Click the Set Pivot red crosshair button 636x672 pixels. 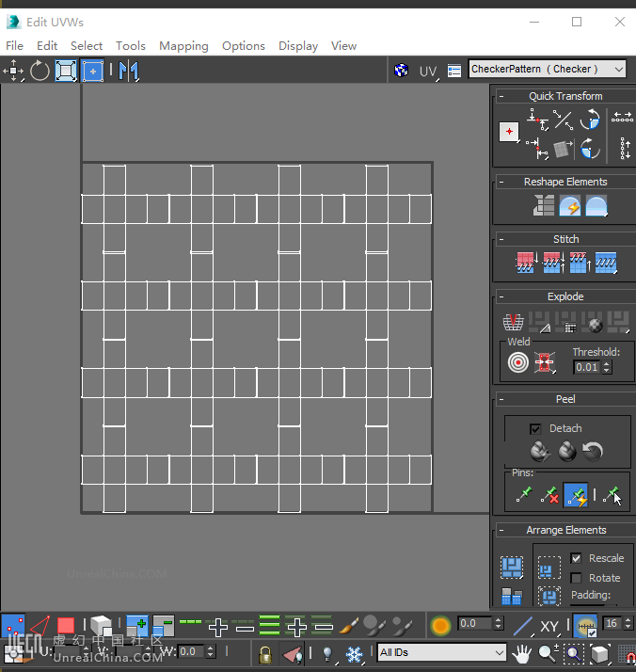point(509,132)
